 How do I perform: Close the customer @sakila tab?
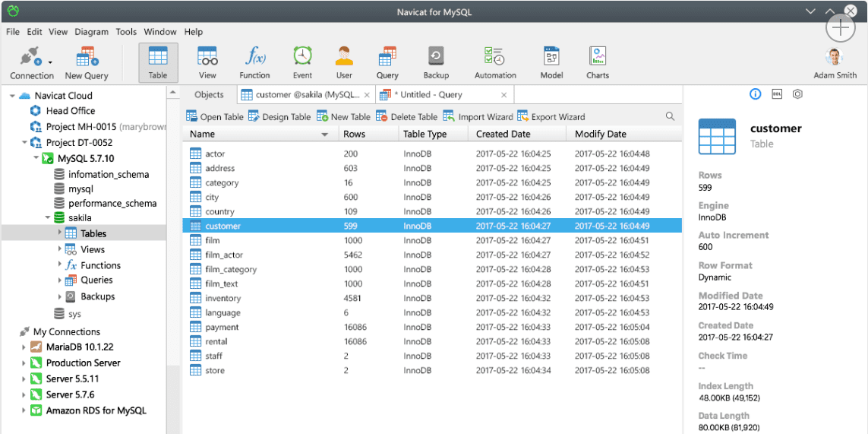pyautogui.click(x=367, y=95)
